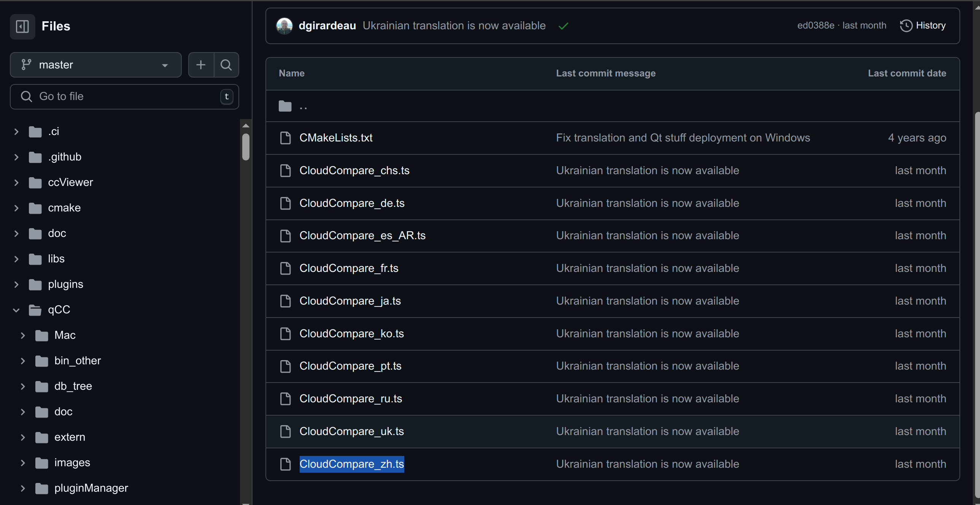Screen dimensions: 980x505
Task: Open CMakeLists.txt file
Action: pos(335,138)
